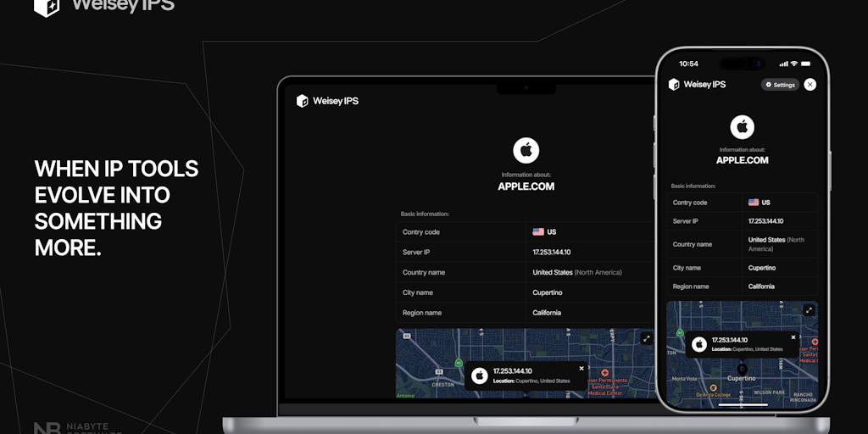The height and width of the screenshot is (434, 868).
Task: Click the phone's Wi-Fi status icon
Action: pos(793,64)
